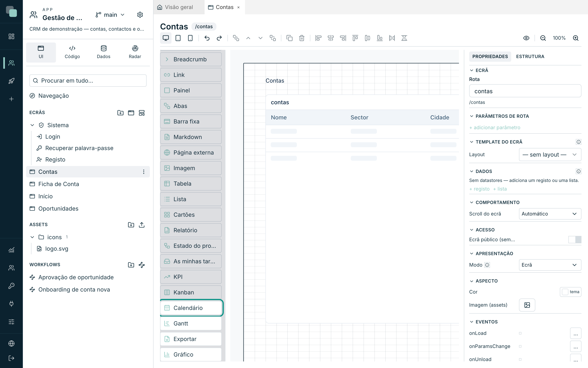Open Modo dropdown set to Ecrã
The height and width of the screenshot is (368, 588).
click(550, 265)
